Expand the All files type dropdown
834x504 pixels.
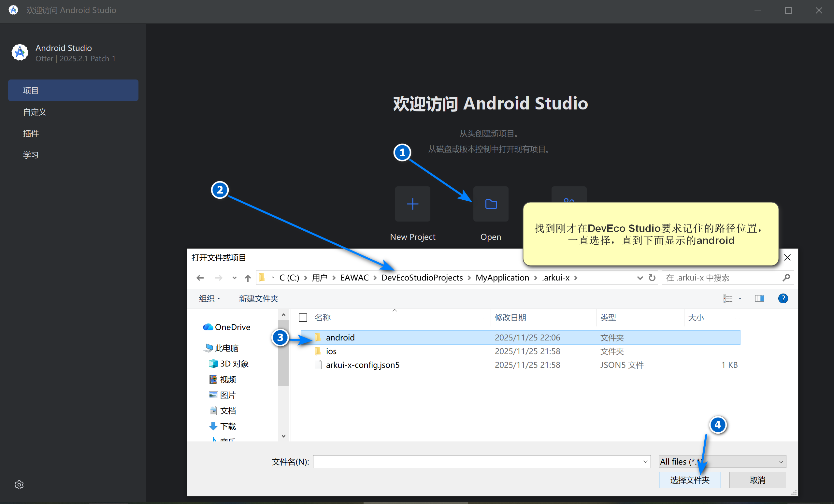(x=781, y=461)
